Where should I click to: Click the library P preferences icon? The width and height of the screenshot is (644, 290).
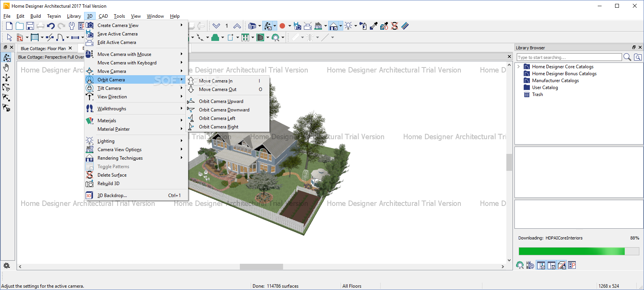coord(572,265)
